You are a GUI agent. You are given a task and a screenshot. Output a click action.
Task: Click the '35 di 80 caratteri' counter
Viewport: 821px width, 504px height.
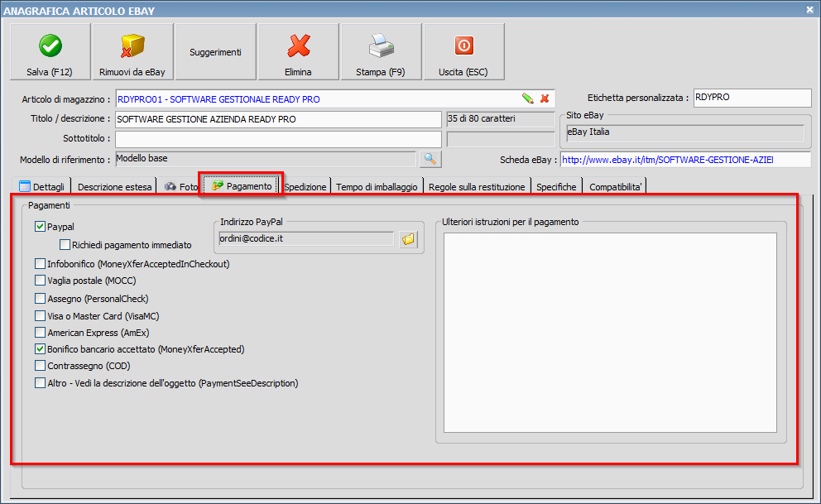pos(500,119)
